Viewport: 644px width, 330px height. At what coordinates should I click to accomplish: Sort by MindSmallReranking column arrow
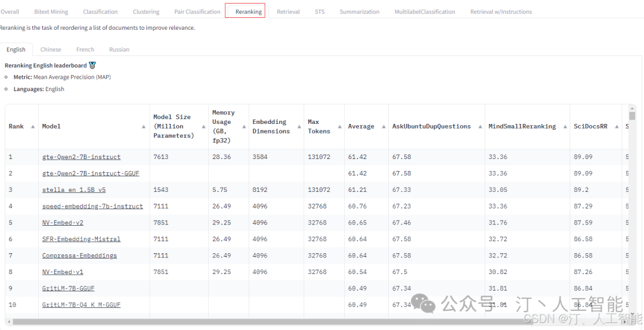[564, 127]
